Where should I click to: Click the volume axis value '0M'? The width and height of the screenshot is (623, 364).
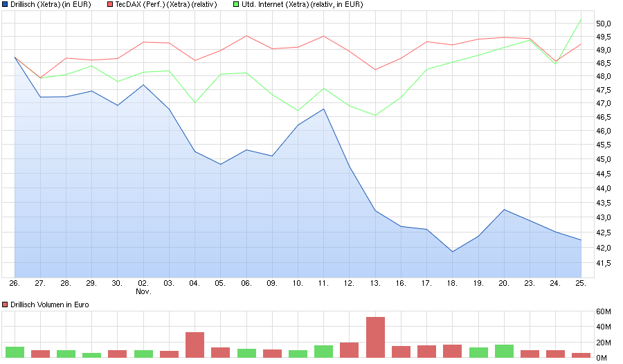coord(602,358)
